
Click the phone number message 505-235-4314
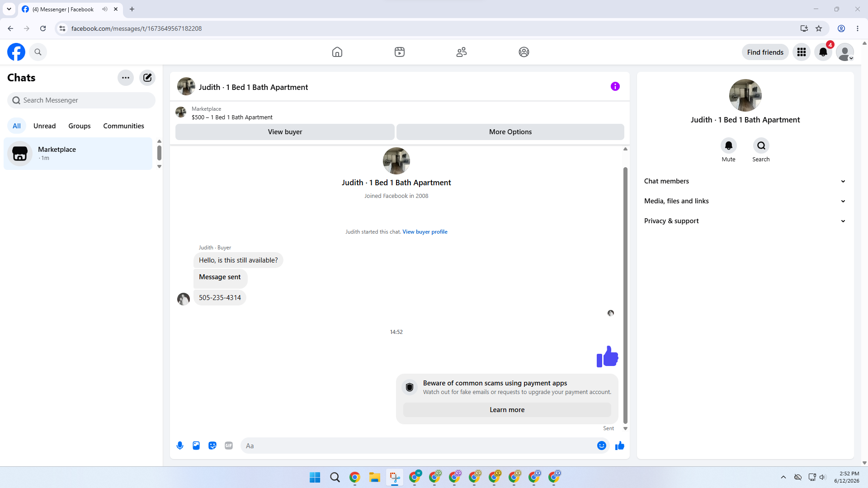point(220,298)
